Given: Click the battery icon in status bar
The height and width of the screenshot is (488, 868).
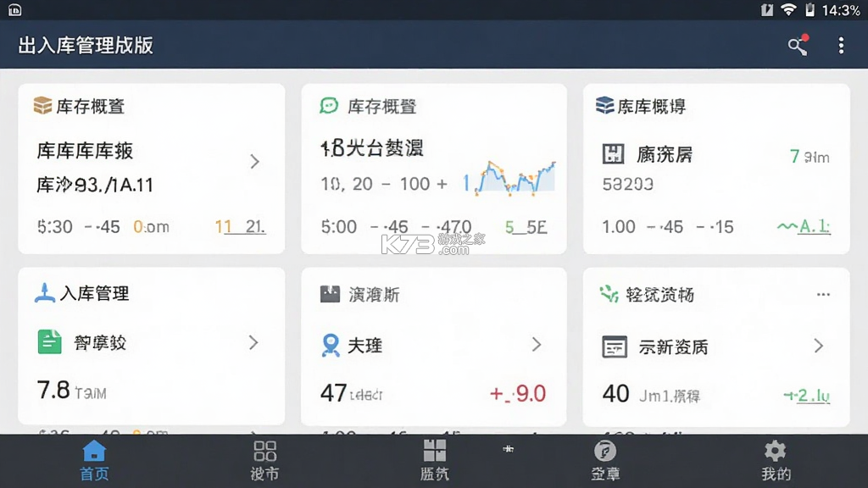Looking at the screenshot, I should [x=810, y=9].
